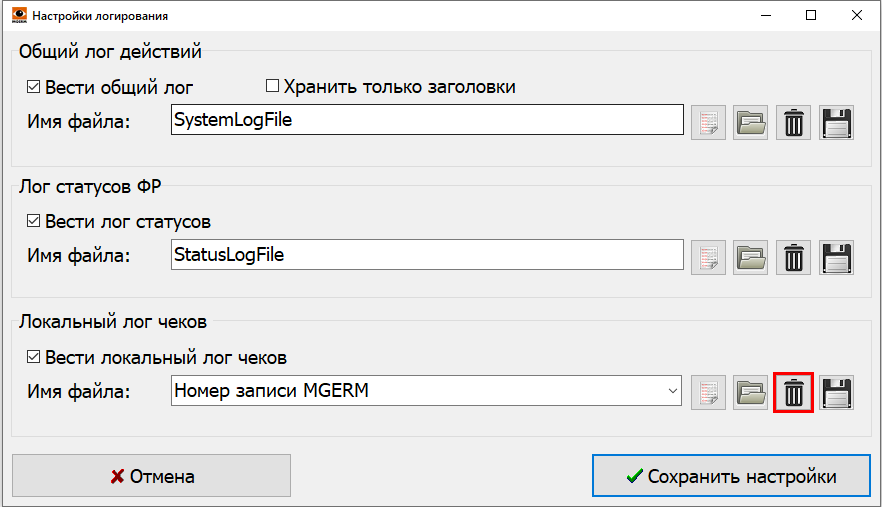This screenshot has width=882, height=507.
Task: Toggle 'Вести общий лог' checkbox
Action: pyautogui.click(x=34, y=87)
